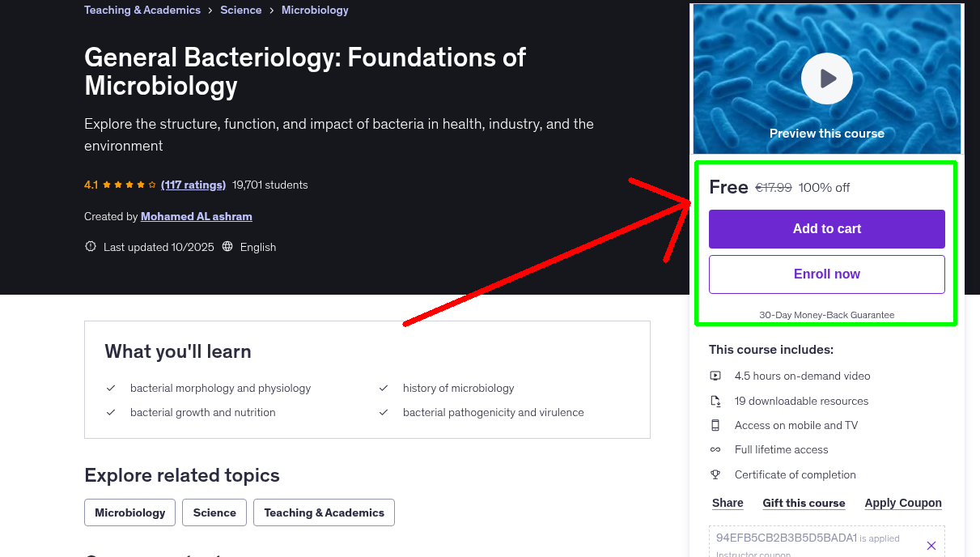Click the on-demand video icon

pos(715,376)
